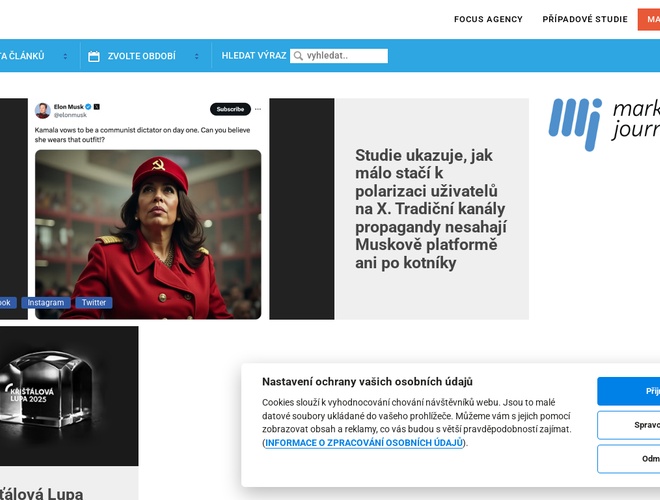Open Informace o zpracování osobních údajů link
Image resolution: width=660 pixels, height=500 pixels.
click(364, 443)
